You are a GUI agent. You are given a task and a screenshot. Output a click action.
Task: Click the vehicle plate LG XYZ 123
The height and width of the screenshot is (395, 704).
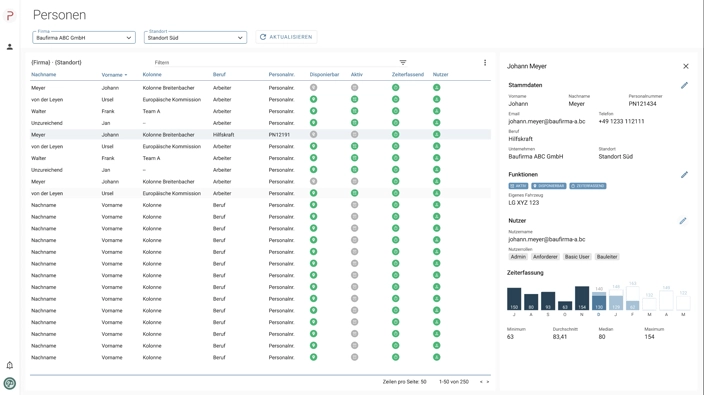(524, 202)
